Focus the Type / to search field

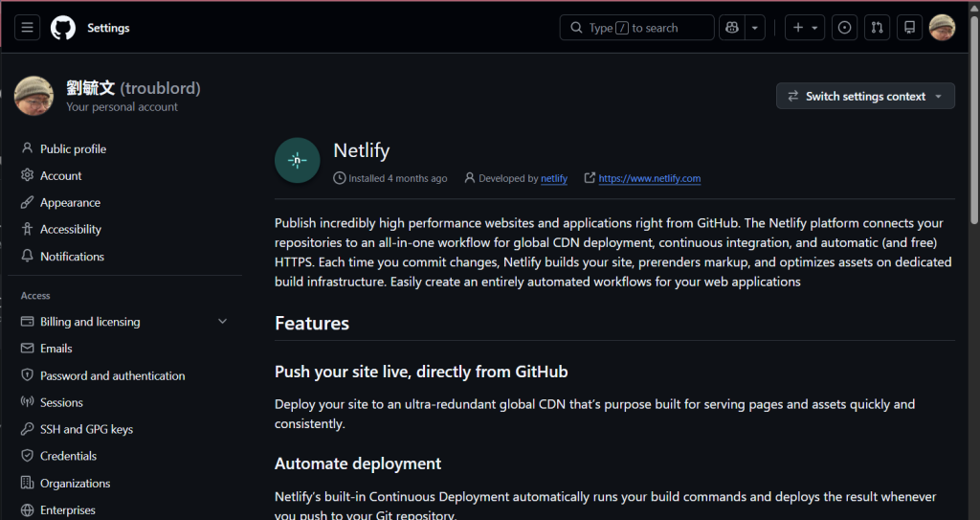point(636,28)
